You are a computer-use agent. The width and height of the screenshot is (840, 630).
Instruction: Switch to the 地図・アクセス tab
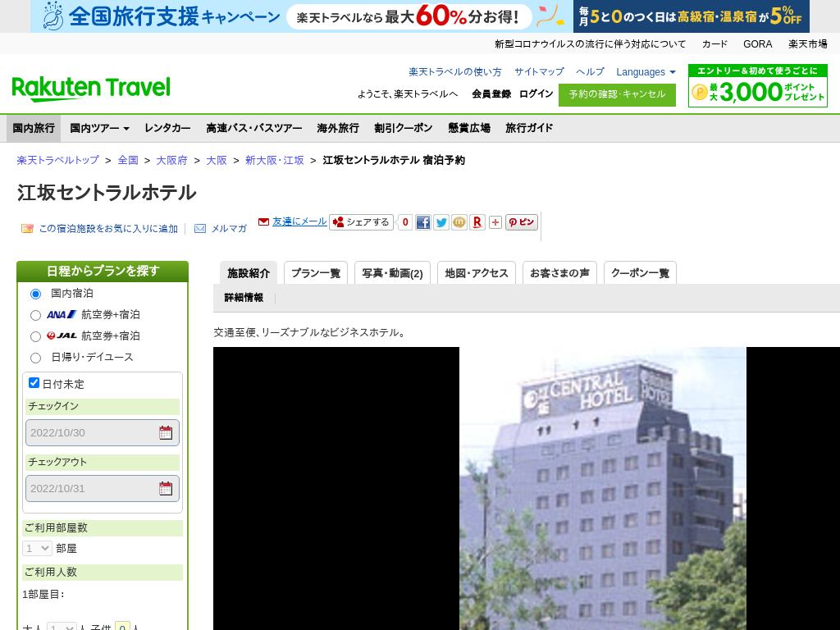point(477,273)
